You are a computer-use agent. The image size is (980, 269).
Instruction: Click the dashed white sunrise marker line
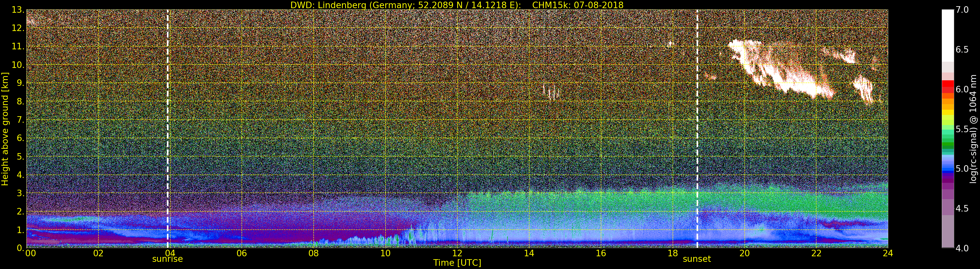168,129
